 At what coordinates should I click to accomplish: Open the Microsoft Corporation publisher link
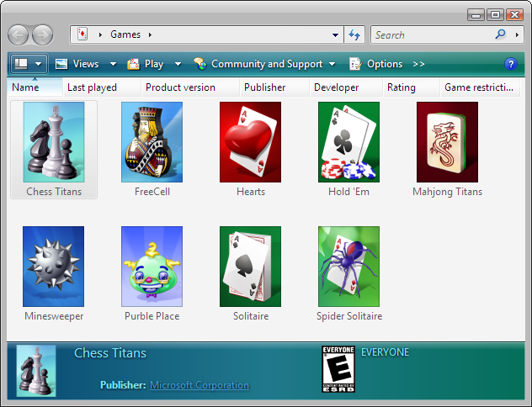tap(199, 385)
